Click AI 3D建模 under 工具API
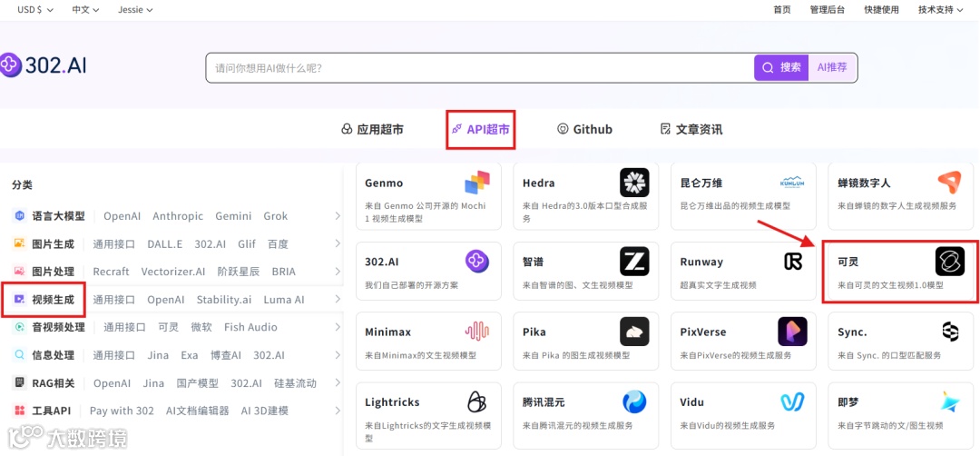980x456 pixels. click(265, 411)
